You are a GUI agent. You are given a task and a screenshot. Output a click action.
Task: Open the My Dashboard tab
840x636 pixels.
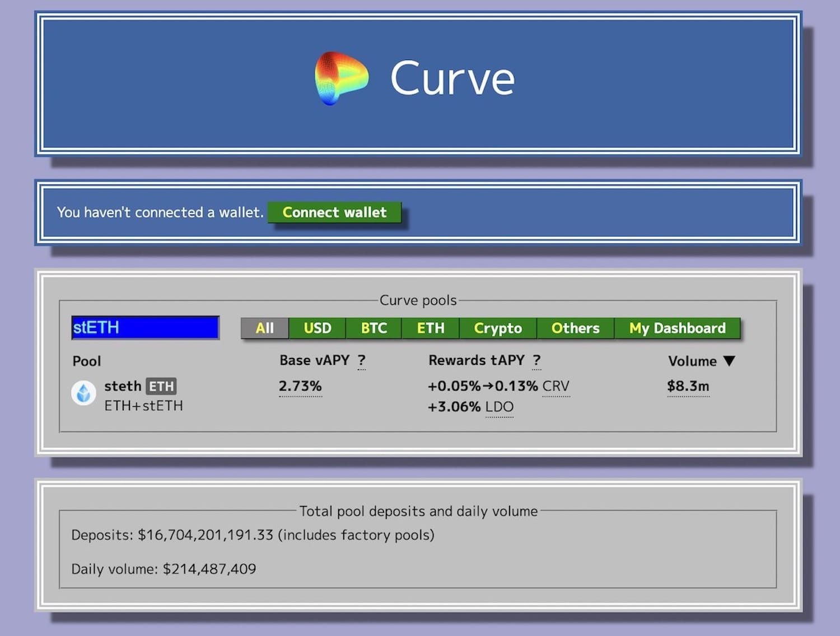tap(677, 328)
